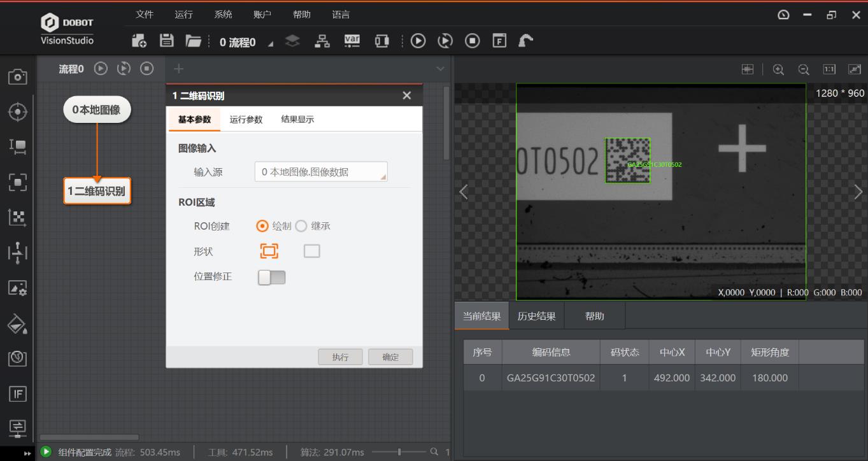Open the 帮助 menu in the menu bar
Image resolution: width=868 pixels, height=461 pixels.
point(302,14)
